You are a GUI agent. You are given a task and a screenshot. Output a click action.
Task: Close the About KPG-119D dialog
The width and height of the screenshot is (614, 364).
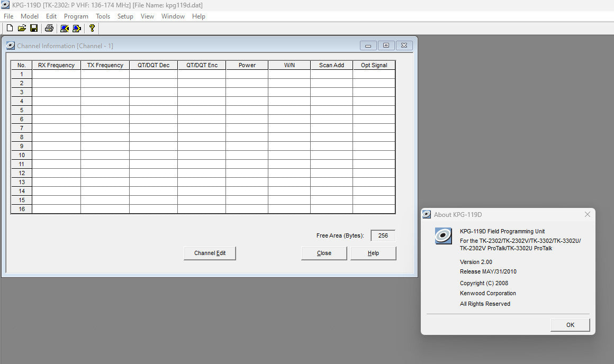pyautogui.click(x=588, y=214)
